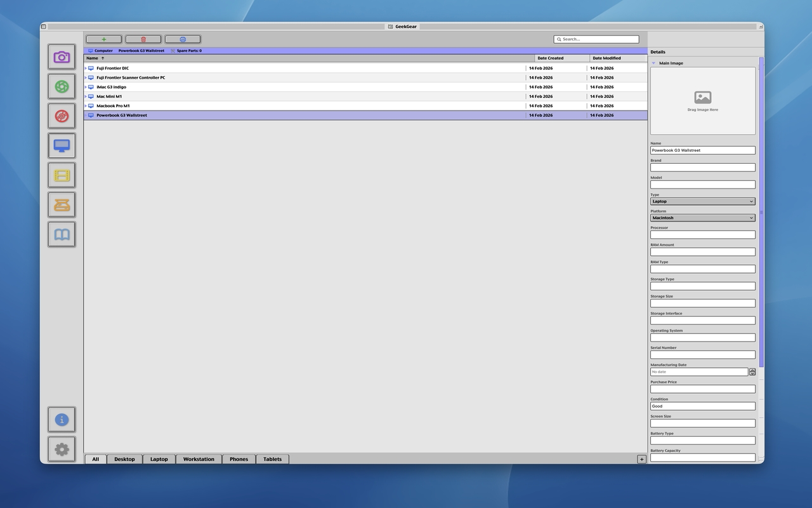Switch to the Desktop tab
The image size is (812, 508).
pos(124,459)
